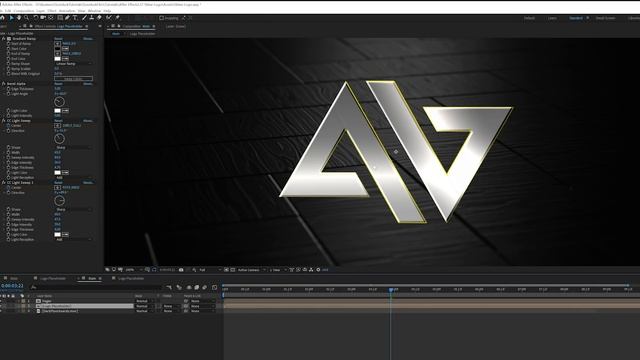Open CC Light Sweep Shape dropdown
640x360 pixels.
[x=73, y=147]
